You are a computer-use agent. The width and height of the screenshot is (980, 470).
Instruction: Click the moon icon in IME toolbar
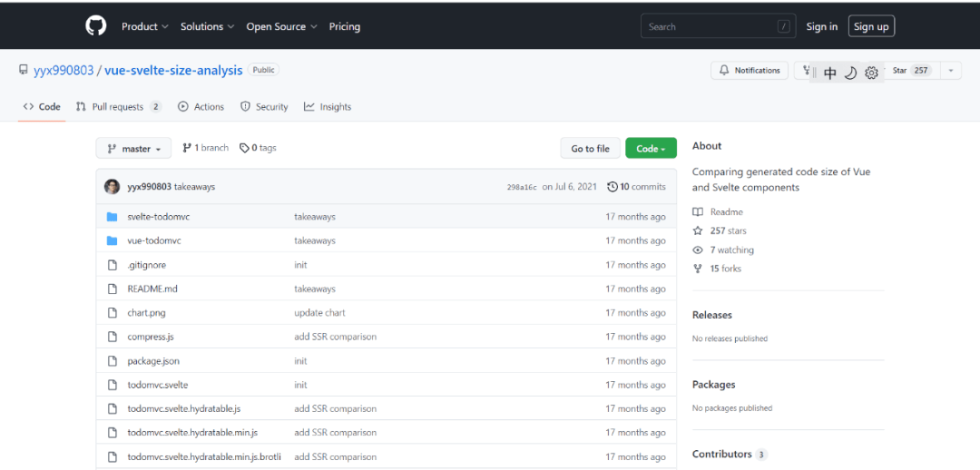coord(850,73)
